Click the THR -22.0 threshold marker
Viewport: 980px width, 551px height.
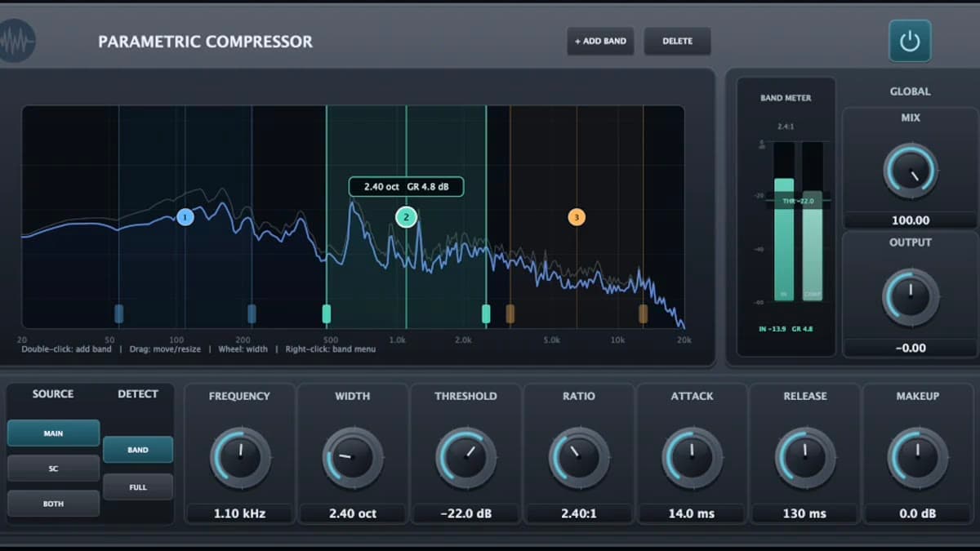[800, 201]
